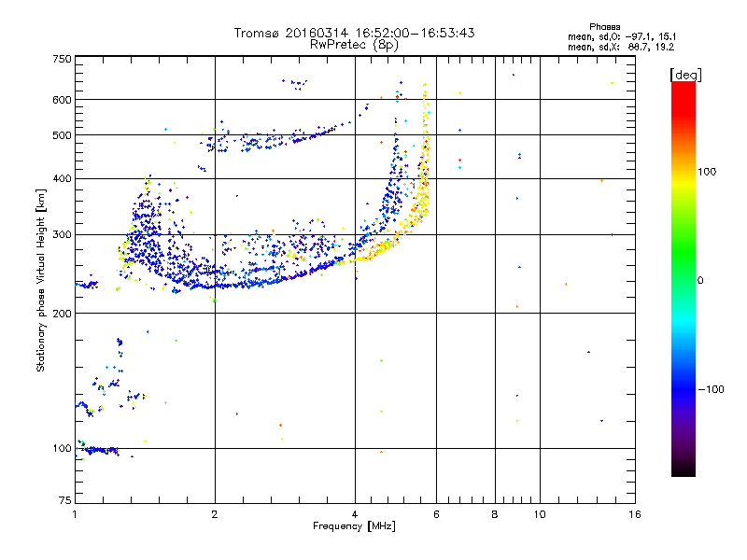Click the x-axis tick label '16'

click(635, 514)
